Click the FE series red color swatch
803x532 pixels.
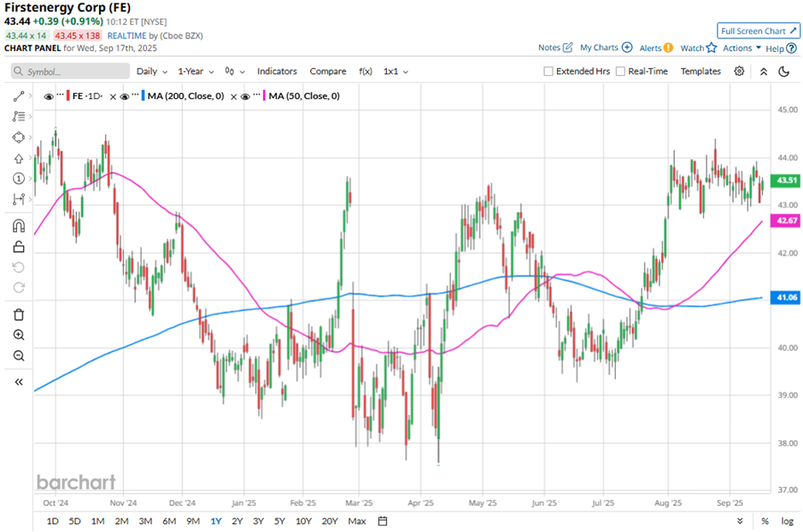68,96
